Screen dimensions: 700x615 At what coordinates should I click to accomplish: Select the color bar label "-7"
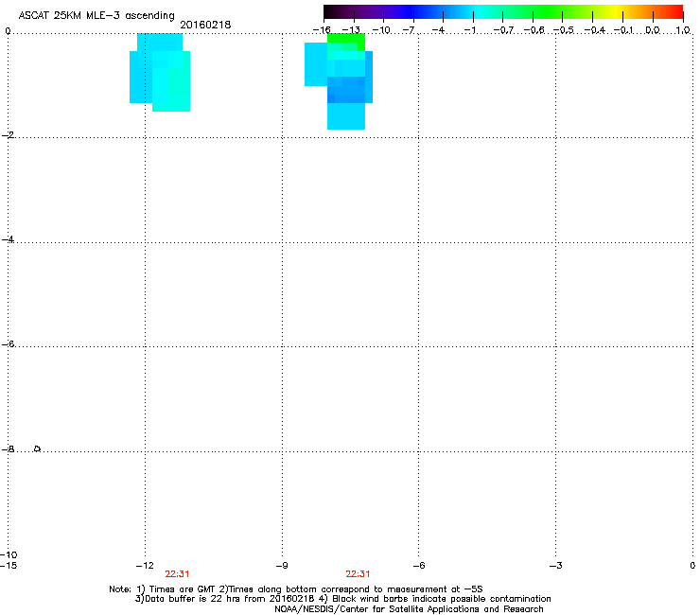point(409,30)
